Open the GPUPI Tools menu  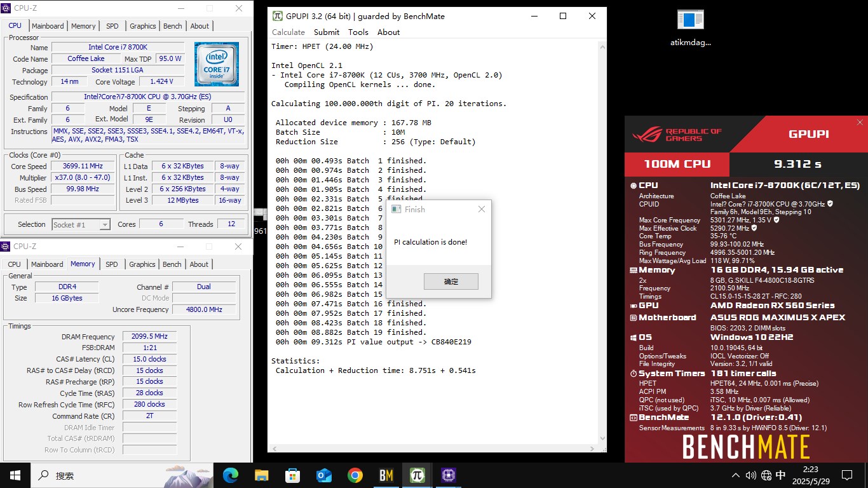point(358,32)
